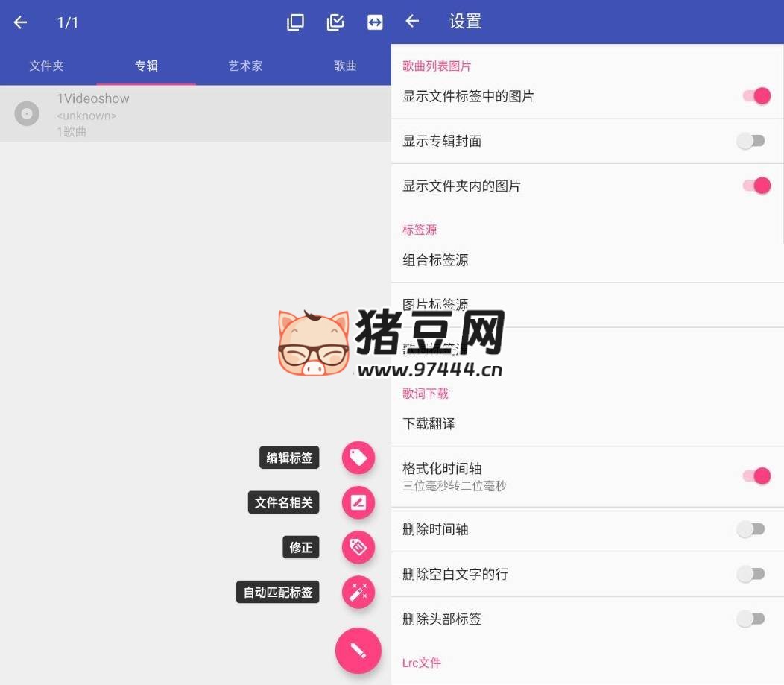Tap the back arrow in settings
The height and width of the screenshot is (685, 784).
[x=412, y=22]
